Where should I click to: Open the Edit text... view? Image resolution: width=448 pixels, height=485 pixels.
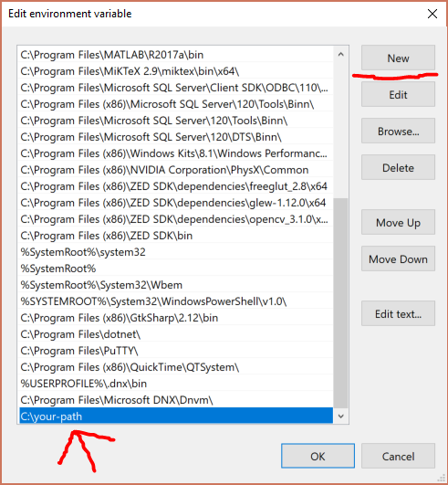398,313
